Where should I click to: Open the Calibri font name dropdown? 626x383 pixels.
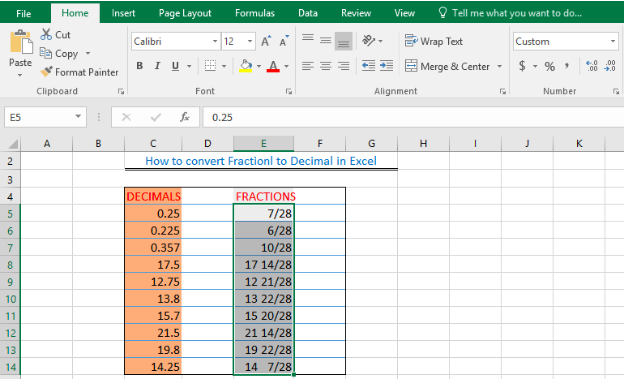(x=215, y=41)
